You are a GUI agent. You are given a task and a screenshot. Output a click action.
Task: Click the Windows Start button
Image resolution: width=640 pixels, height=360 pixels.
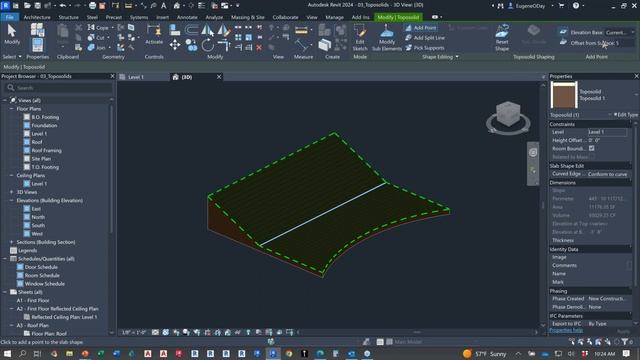click(7, 354)
